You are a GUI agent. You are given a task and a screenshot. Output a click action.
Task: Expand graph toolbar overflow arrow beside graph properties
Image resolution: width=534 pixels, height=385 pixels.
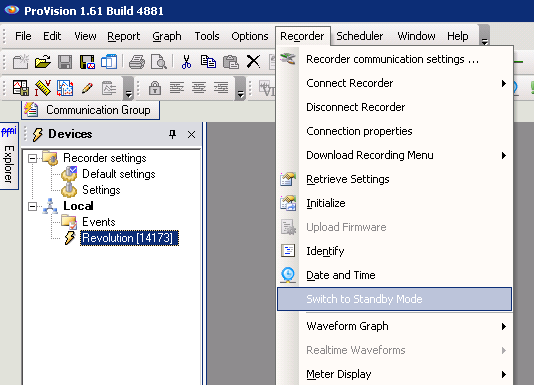coord(128,88)
